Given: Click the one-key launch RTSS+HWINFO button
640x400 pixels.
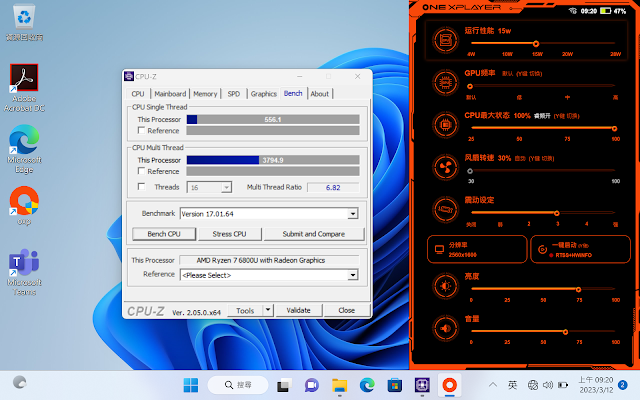Looking at the screenshot, I should tap(580, 249).
